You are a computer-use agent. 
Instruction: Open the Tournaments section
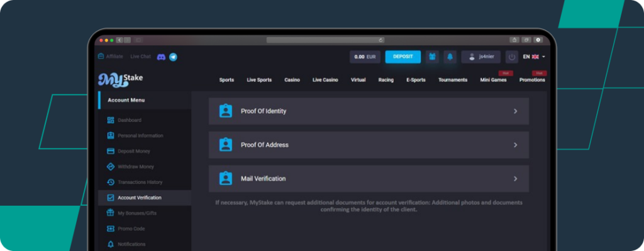point(453,80)
